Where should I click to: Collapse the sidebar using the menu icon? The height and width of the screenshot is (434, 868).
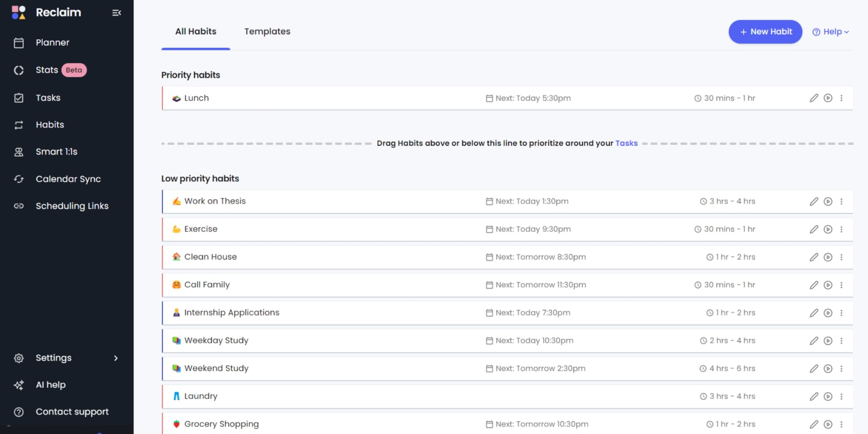click(x=116, y=13)
